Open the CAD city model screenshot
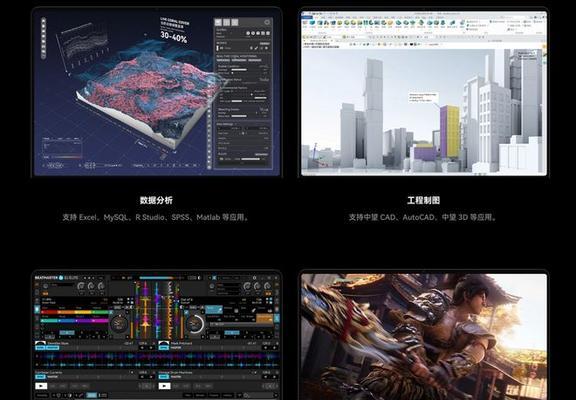 424,93
